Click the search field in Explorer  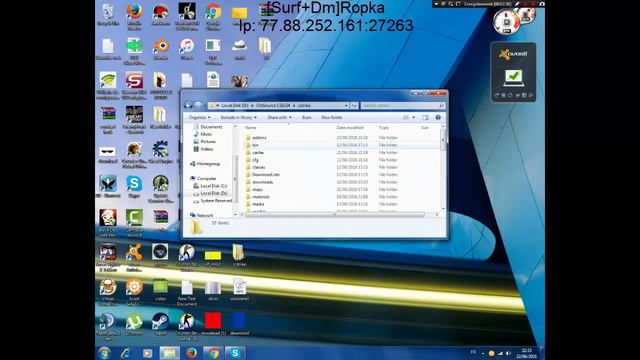[x=403, y=106]
